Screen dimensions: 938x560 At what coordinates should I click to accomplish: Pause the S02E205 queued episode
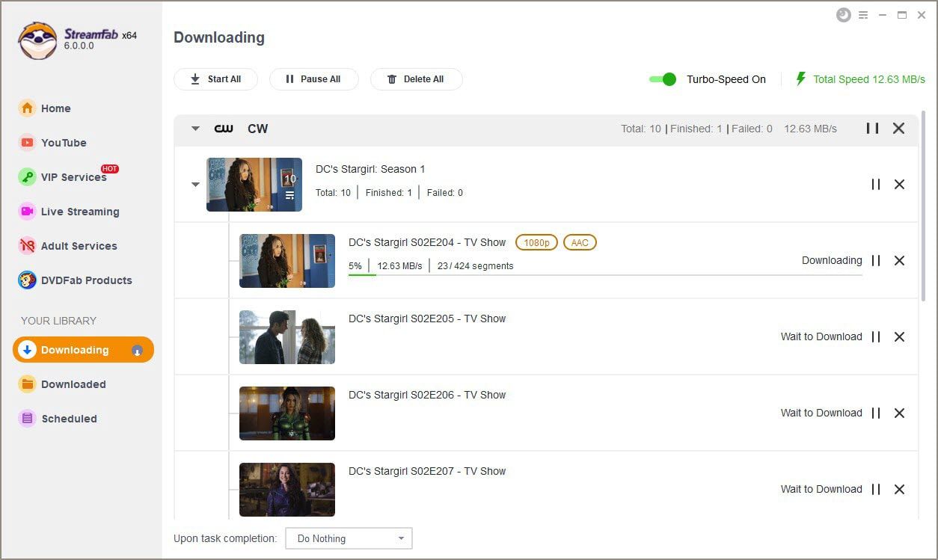tap(875, 336)
